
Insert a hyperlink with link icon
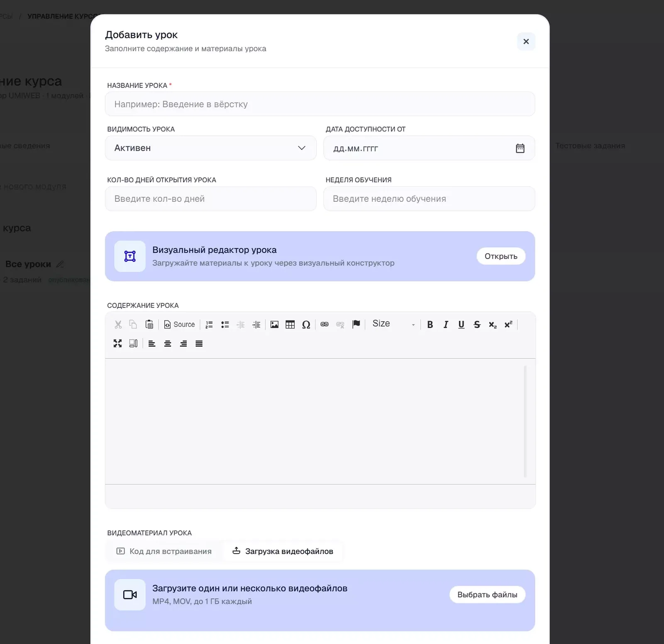click(325, 324)
